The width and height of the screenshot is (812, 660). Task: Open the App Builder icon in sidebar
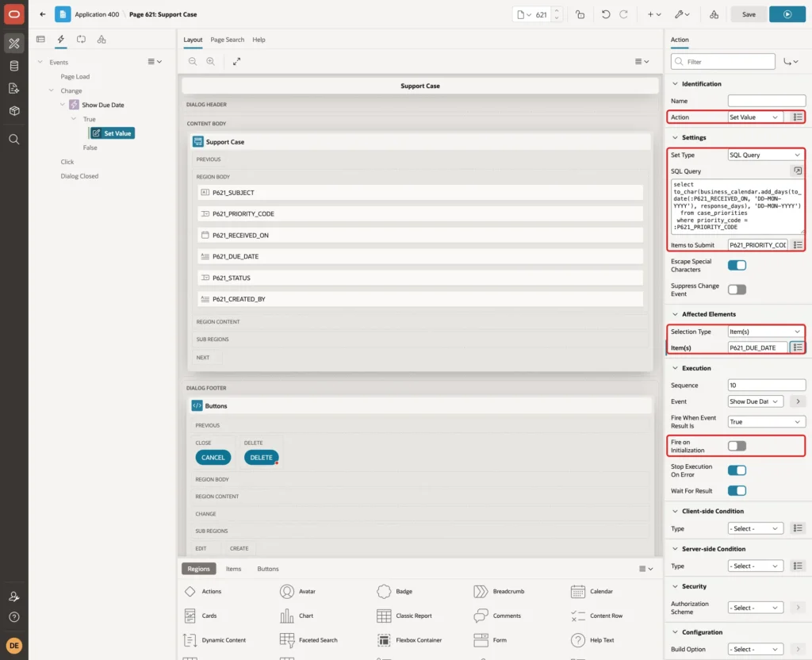(x=14, y=43)
